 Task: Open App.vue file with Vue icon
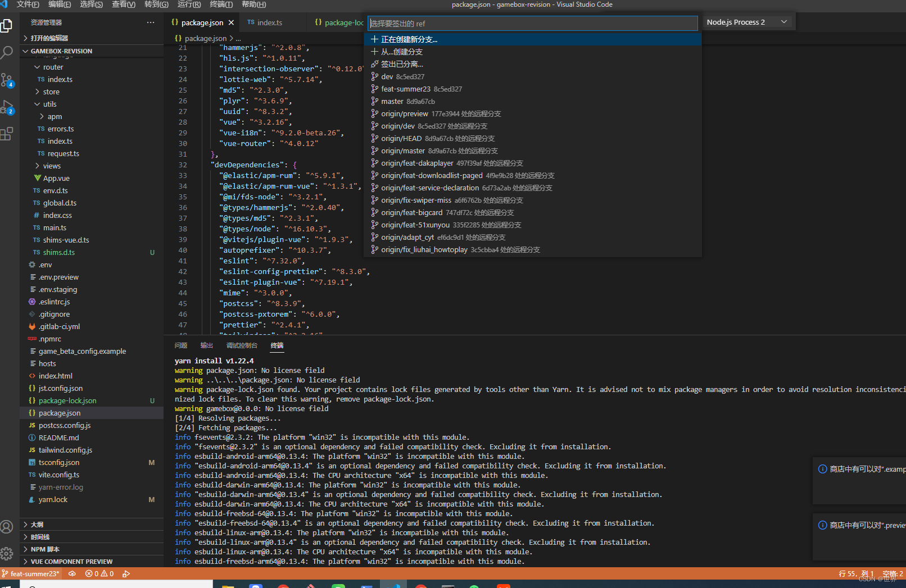[56, 178]
